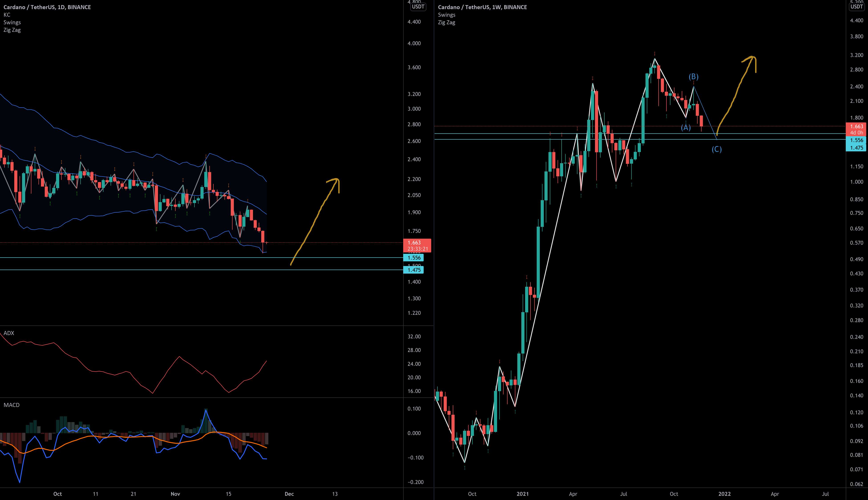The width and height of the screenshot is (868, 500).
Task: Click the 1.400 price level on the 1D axis
Action: click(414, 282)
